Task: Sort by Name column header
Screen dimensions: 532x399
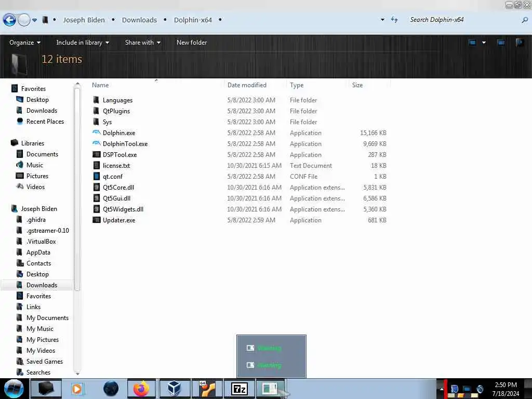Action: (100, 85)
